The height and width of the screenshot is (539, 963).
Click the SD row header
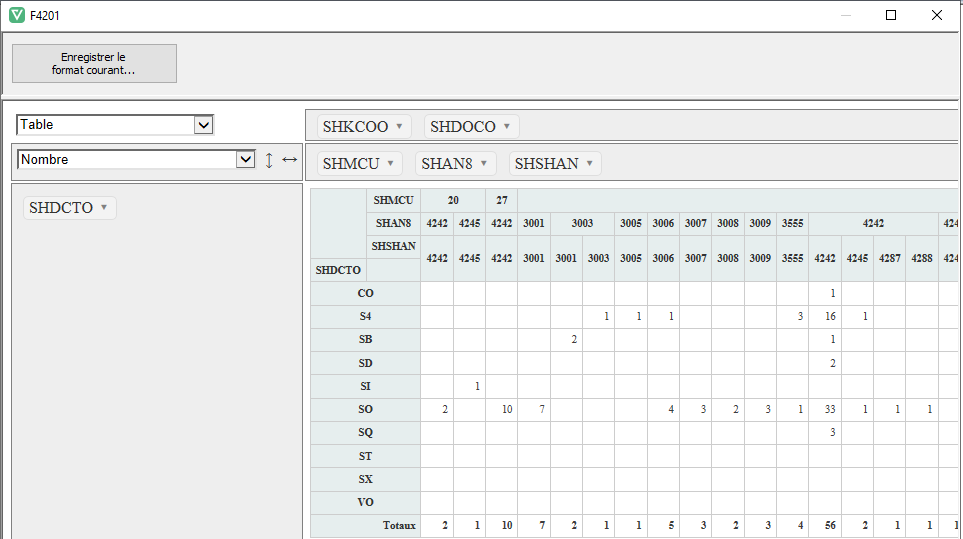365,363
